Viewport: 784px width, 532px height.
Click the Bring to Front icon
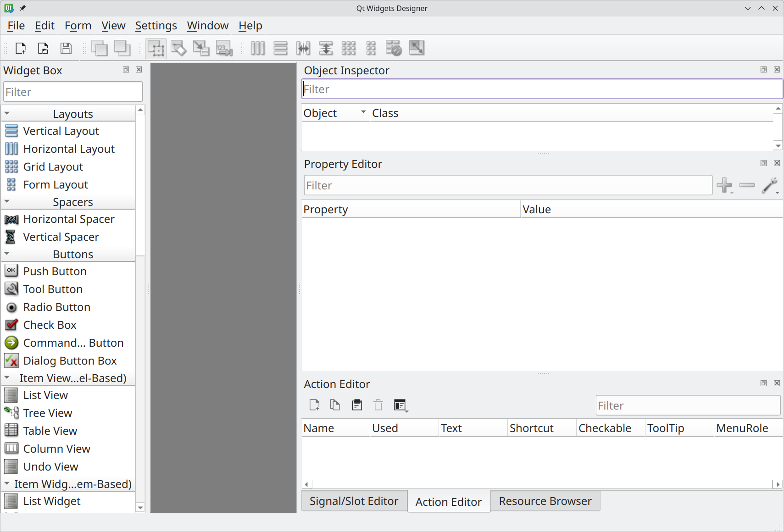tap(100, 48)
